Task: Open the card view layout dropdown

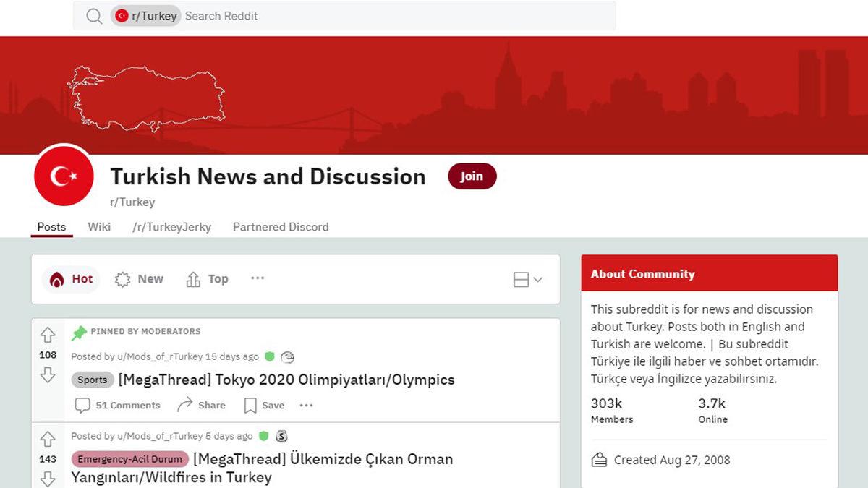Action: 527,280
